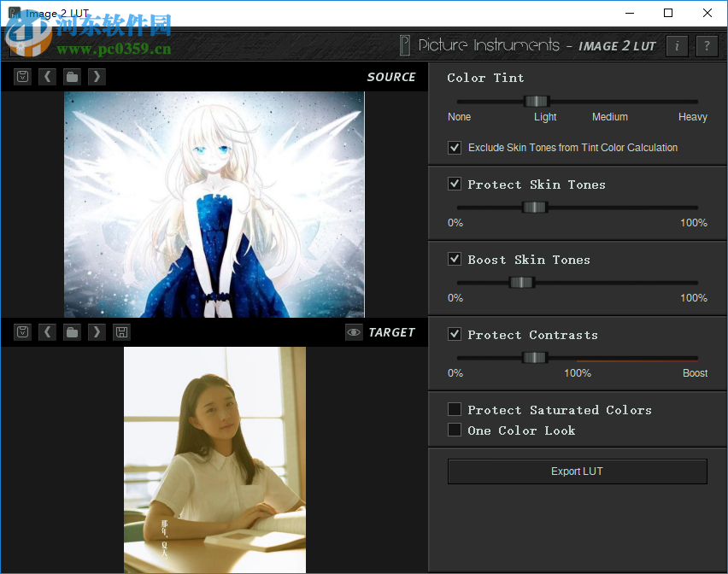Go to next source image
728x574 pixels.
point(97,76)
